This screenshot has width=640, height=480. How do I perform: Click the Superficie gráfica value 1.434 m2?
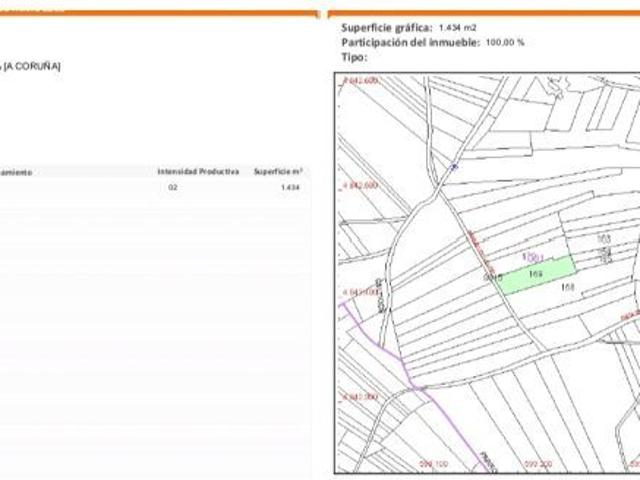coord(458,28)
